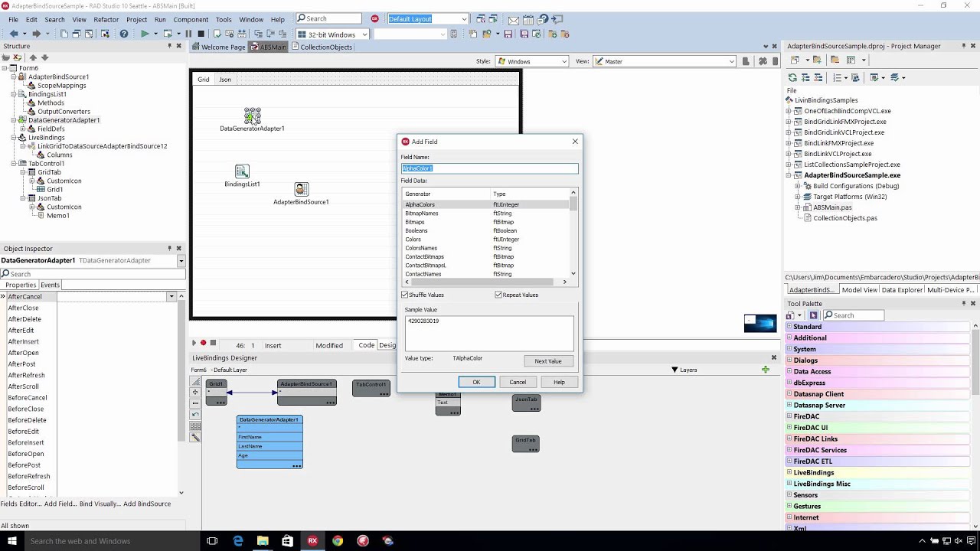This screenshot has width=980, height=551.
Task: Toggle the Shuffle Values checkbox
Action: pos(405,295)
